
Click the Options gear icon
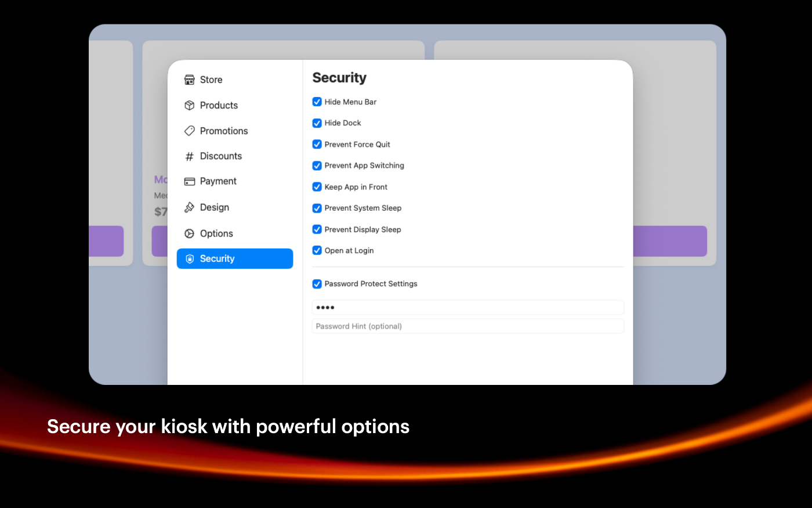[x=189, y=234]
